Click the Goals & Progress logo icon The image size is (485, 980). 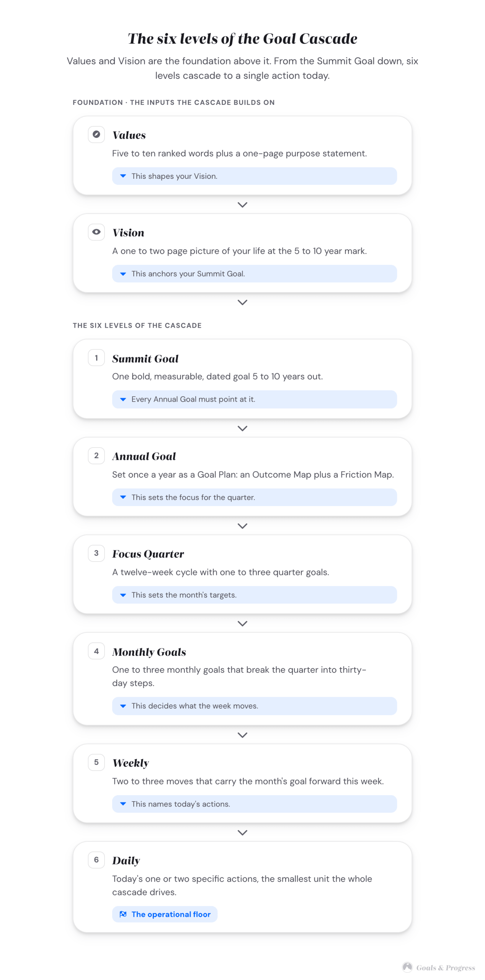407,967
